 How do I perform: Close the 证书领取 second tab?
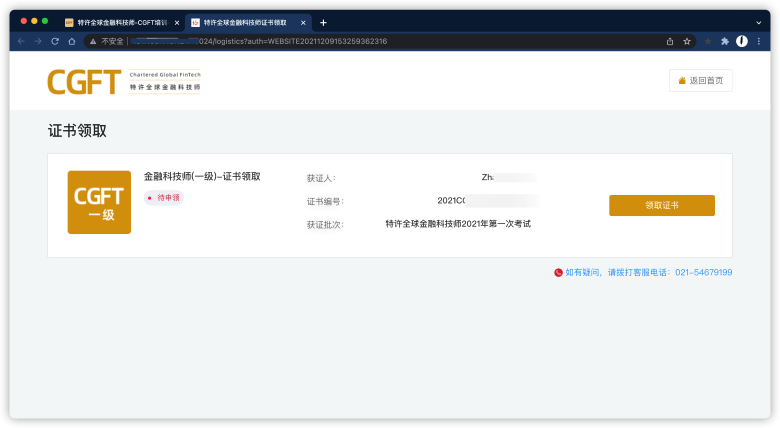[x=303, y=23]
